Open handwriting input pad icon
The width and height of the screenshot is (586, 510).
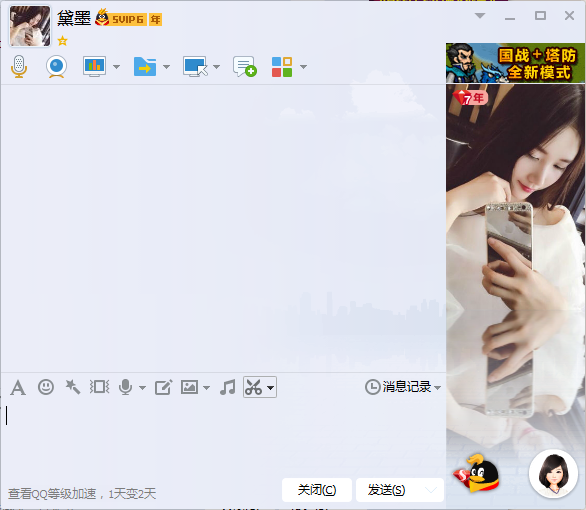click(x=164, y=387)
